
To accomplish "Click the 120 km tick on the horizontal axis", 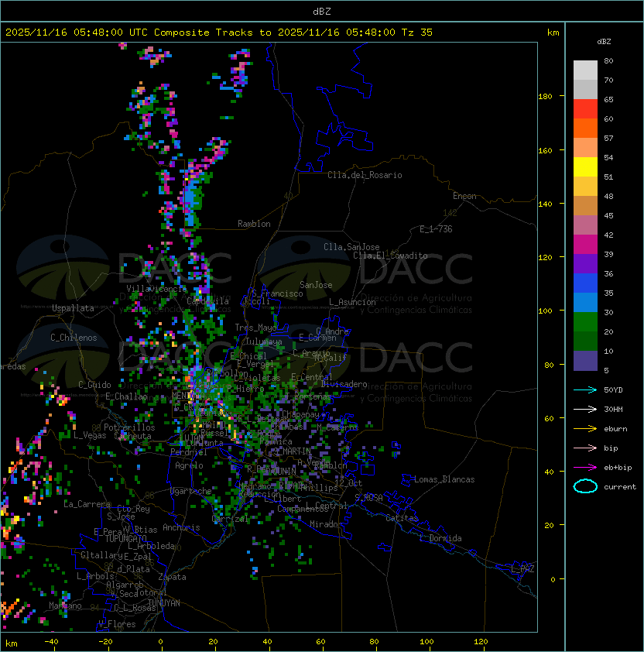I will (481, 642).
